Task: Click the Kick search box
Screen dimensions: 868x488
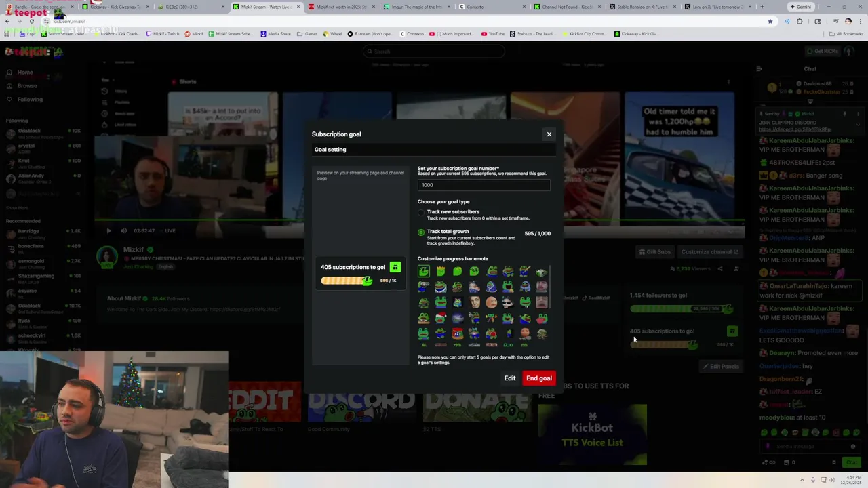Action: [x=434, y=52]
